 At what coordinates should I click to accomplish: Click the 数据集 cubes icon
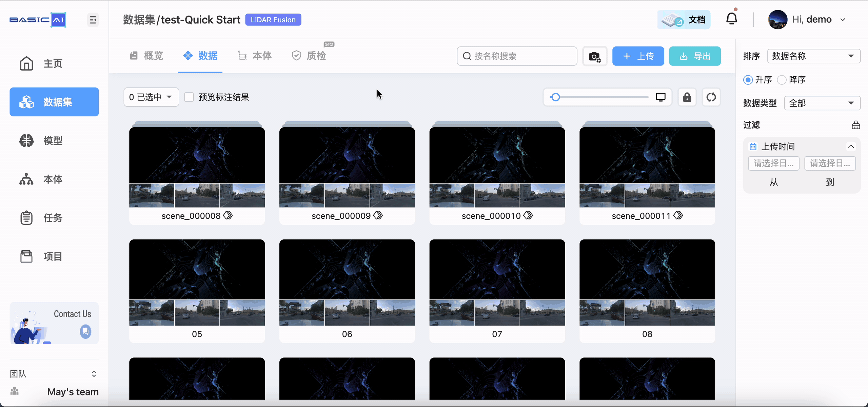26,102
